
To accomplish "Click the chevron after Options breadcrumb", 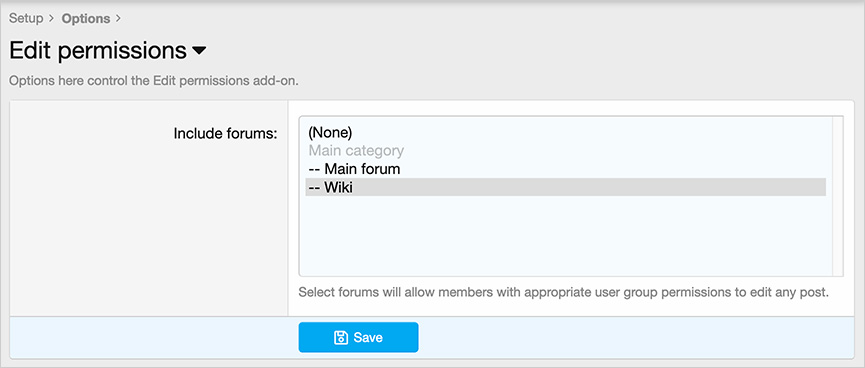I will (118, 18).
